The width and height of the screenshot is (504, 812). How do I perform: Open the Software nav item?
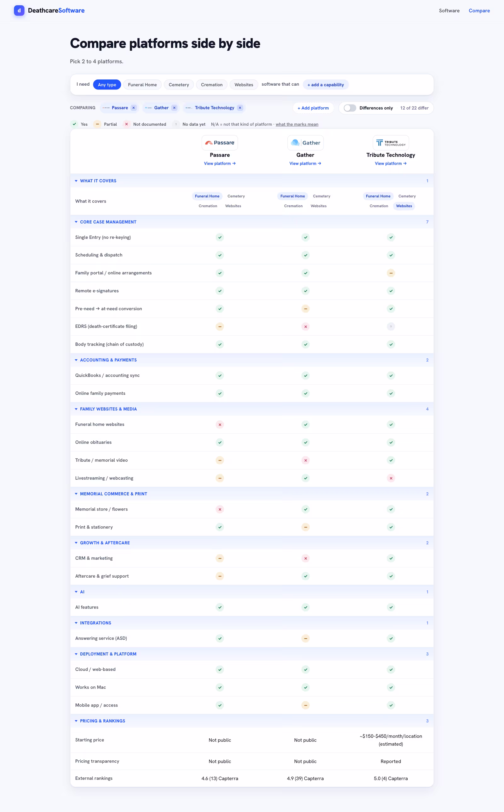coord(449,11)
